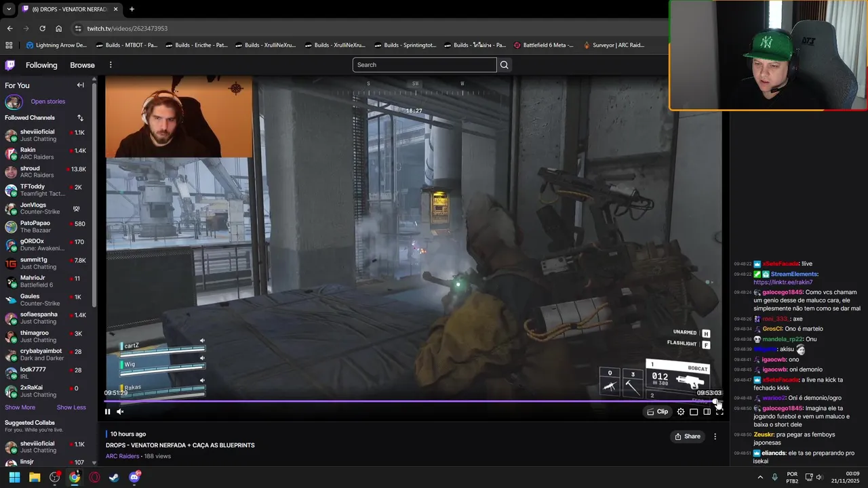Image resolution: width=868 pixels, height=488 pixels.
Task: Mute cartZ in the squad overlay
Action: click(202, 341)
